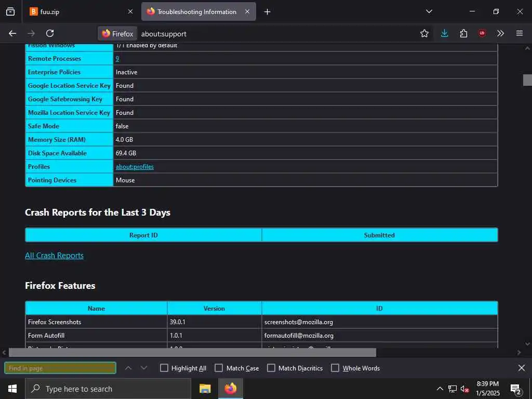The width and height of the screenshot is (532, 399).
Task: Show more tools overflow chevrons
Action: pos(500,33)
